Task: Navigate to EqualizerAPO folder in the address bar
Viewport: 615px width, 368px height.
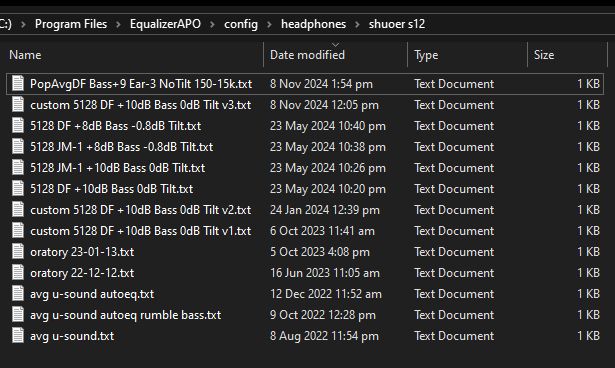Action: tap(165, 24)
